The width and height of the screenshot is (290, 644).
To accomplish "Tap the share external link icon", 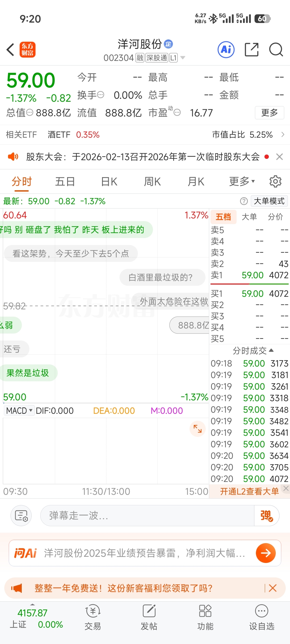I will click(252, 50).
